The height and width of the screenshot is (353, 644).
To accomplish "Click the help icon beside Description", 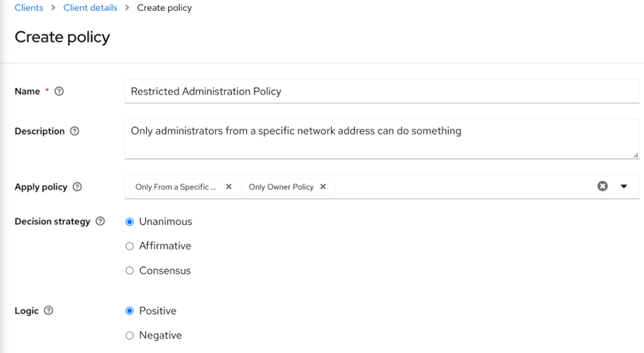I will click(x=75, y=131).
